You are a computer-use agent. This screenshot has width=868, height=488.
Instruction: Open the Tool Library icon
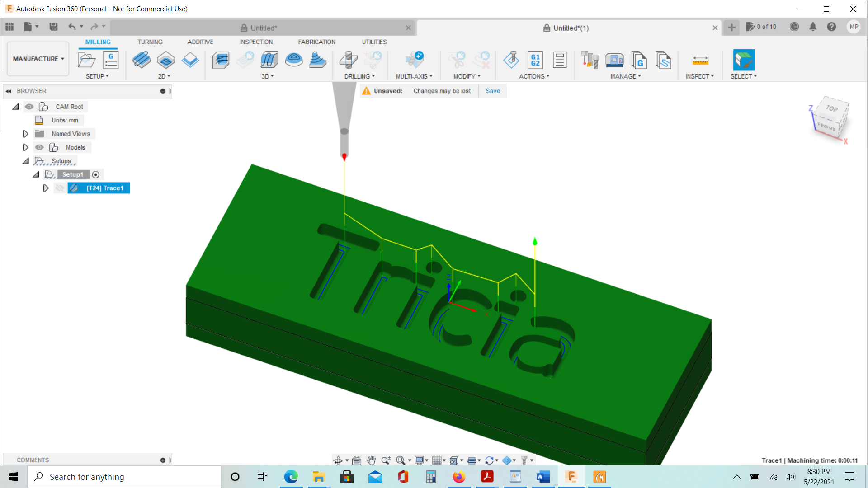click(x=590, y=60)
